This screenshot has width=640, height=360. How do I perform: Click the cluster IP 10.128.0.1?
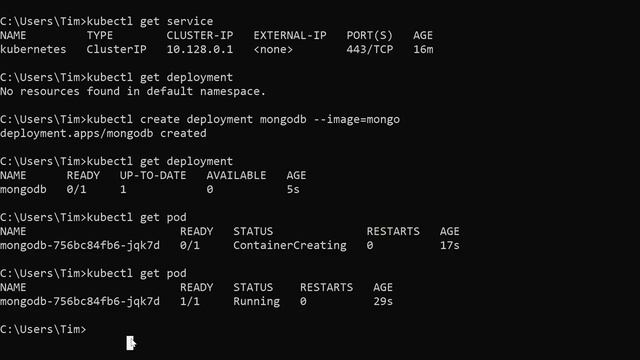tap(200, 49)
